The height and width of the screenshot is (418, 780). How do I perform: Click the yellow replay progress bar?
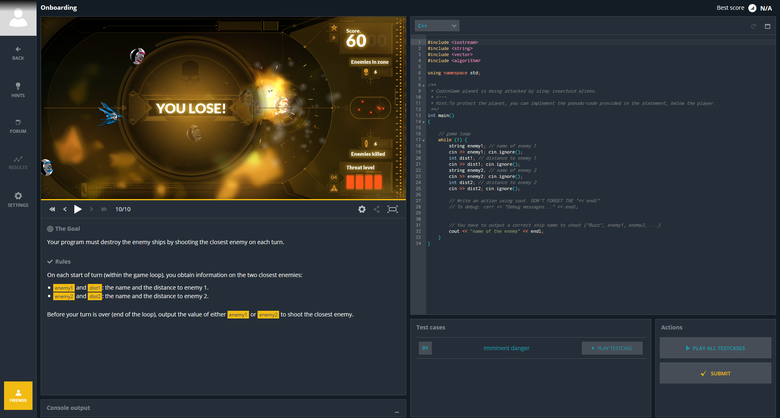point(223,200)
